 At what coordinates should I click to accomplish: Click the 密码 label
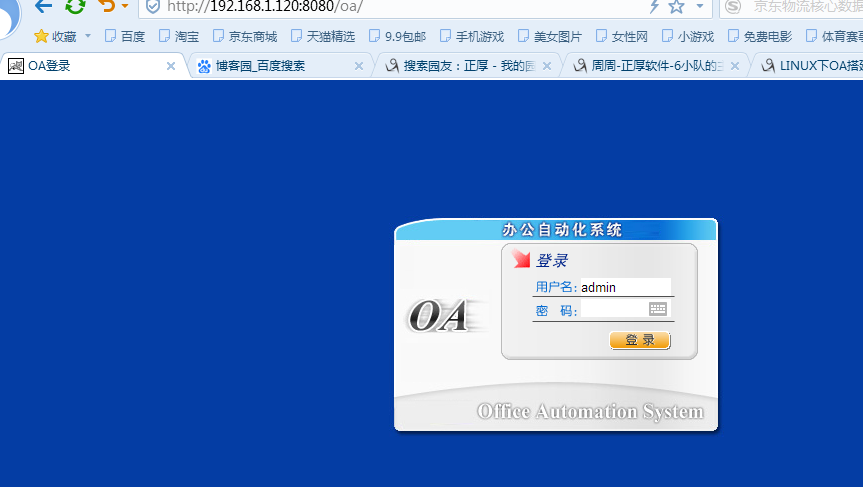coord(556,311)
